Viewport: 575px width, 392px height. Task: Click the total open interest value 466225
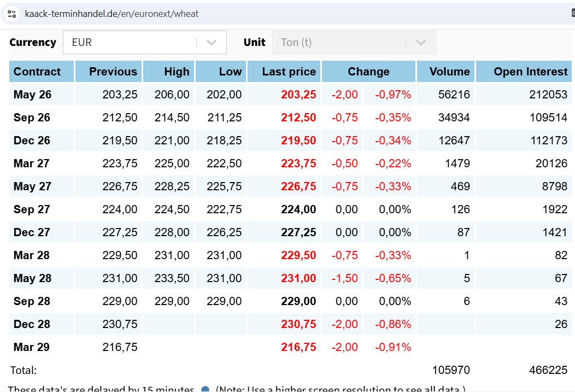pos(548,370)
